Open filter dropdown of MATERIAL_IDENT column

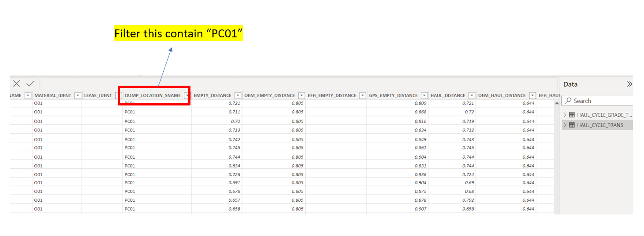click(78, 95)
